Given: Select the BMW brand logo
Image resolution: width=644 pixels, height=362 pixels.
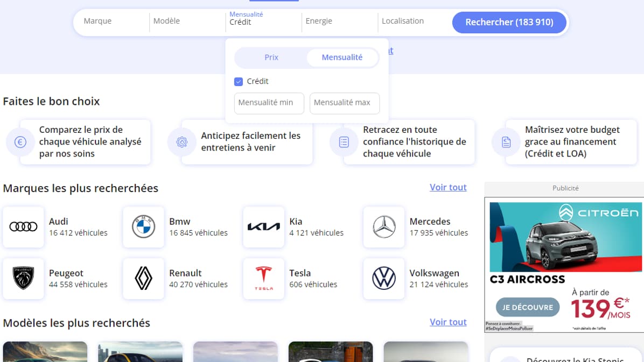Looking at the screenshot, I should 143,227.
